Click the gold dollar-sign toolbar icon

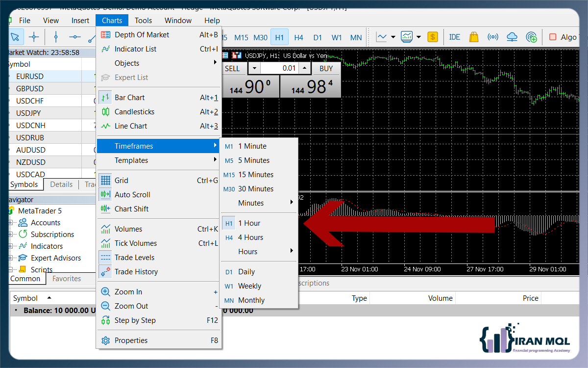tap(433, 37)
